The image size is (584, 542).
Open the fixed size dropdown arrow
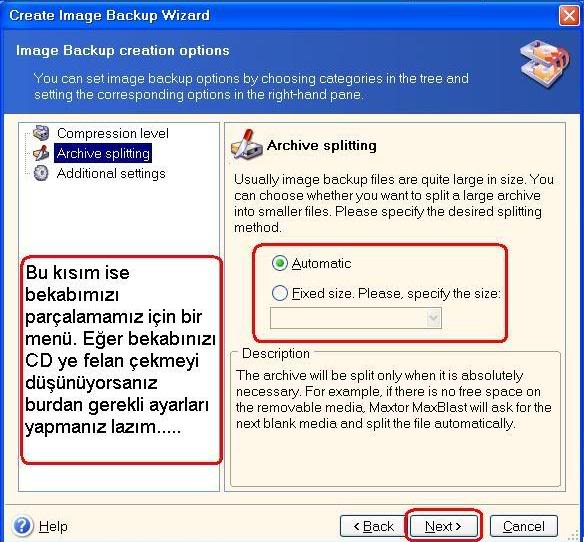pos(434,318)
